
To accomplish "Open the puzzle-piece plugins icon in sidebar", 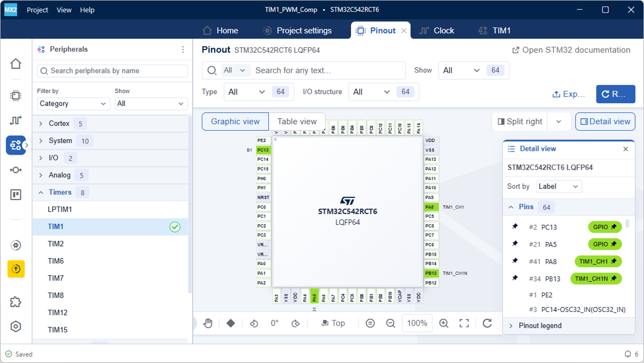I will (x=16, y=302).
